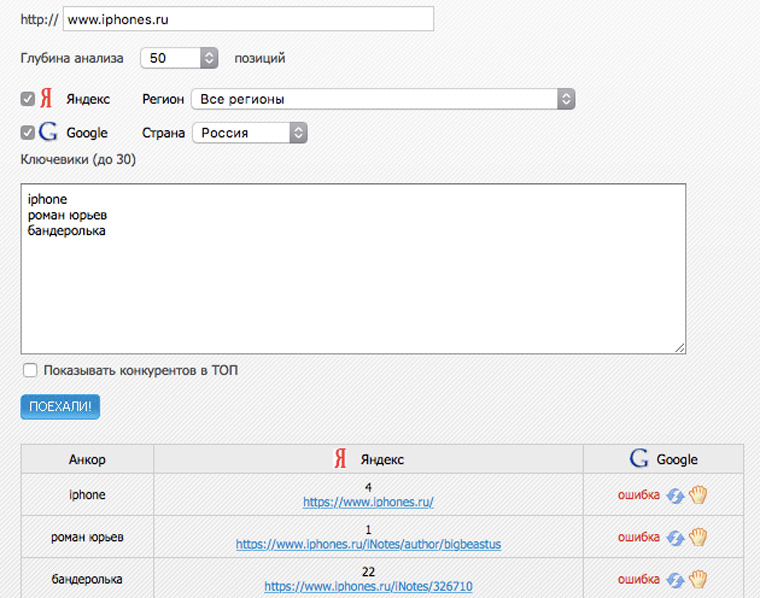
Task: Click hand icon for бандеролька row
Action: (698, 579)
